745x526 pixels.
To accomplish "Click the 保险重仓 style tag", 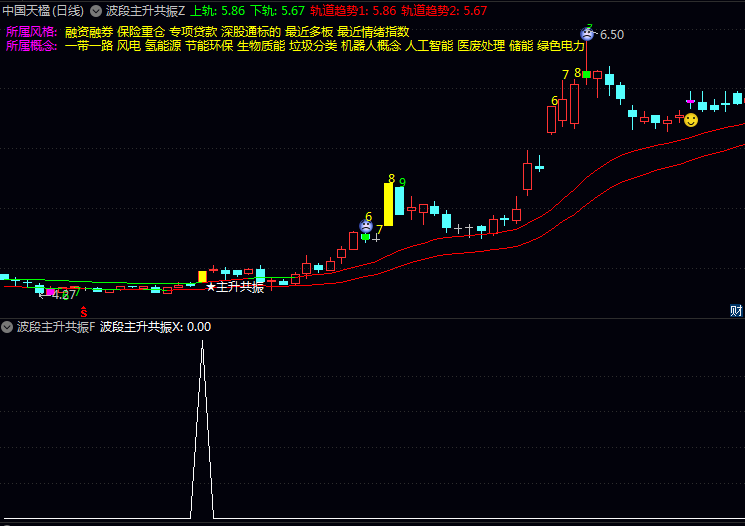I will (141, 32).
